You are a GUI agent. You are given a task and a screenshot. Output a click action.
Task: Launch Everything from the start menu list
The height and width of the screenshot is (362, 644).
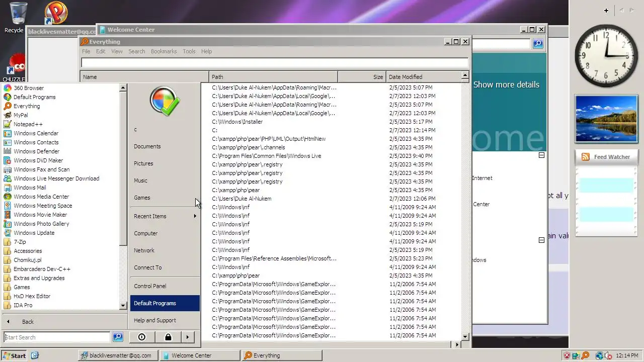pyautogui.click(x=27, y=106)
